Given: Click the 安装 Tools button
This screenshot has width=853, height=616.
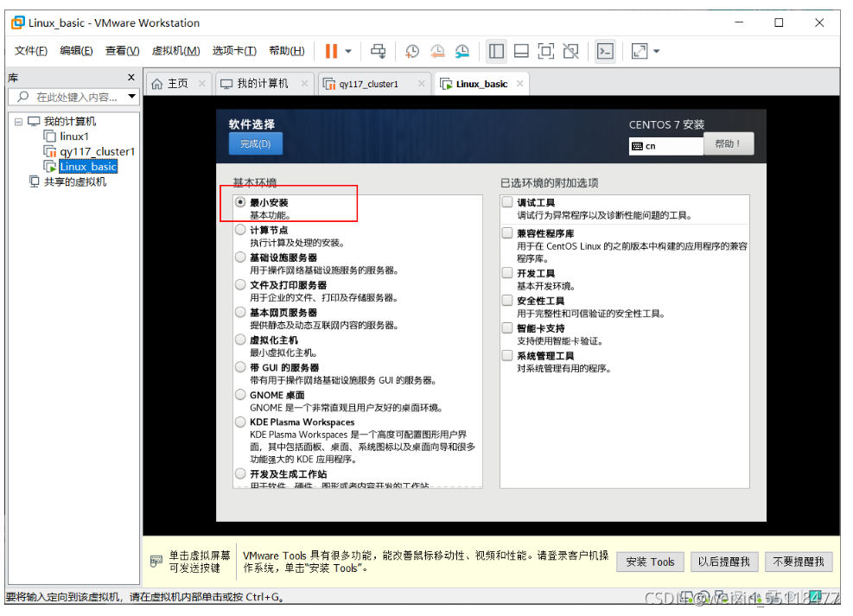Looking at the screenshot, I should (650, 562).
